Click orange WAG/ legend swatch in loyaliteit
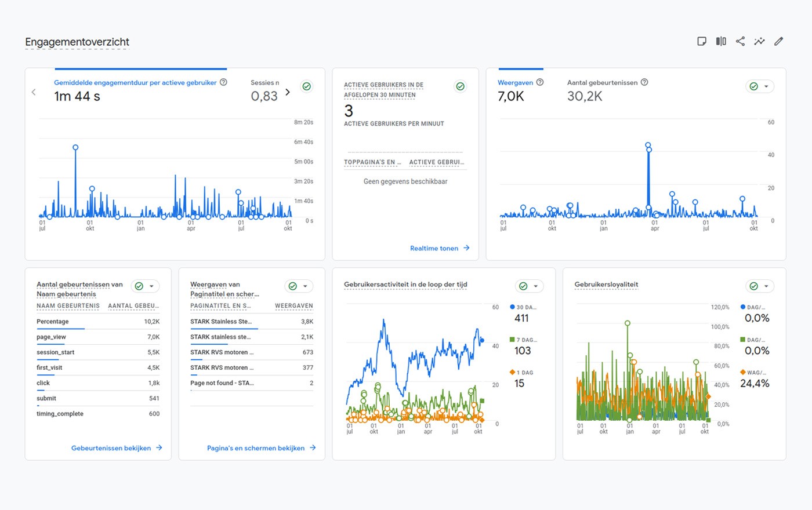Image resolution: width=812 pixels, height=510 pixels. tap(743, 372)
